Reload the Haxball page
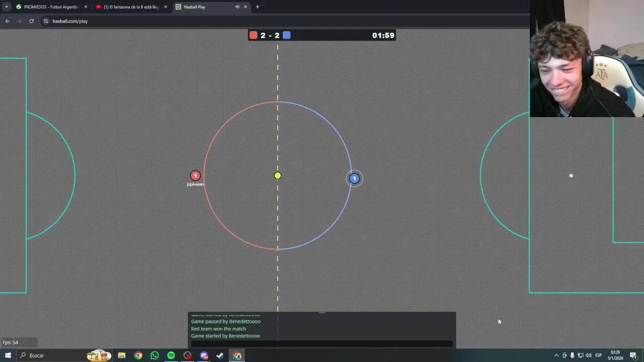Screen dimensions: 644x362 tap(31, 21)
